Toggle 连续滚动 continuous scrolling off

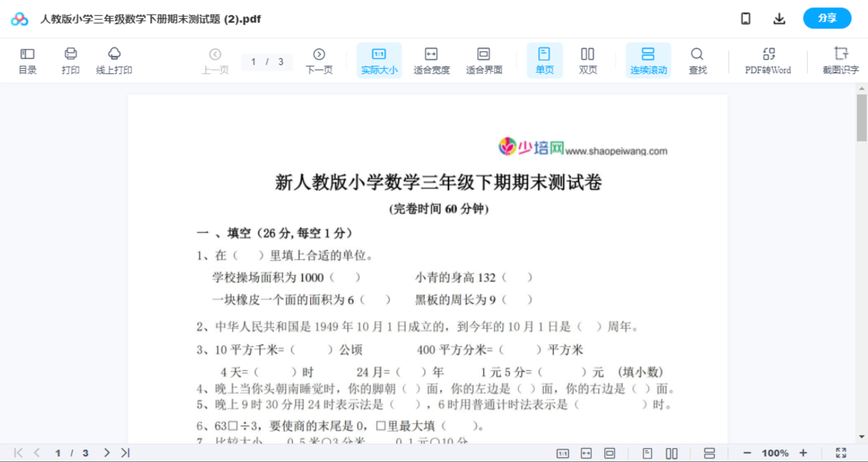648,60
